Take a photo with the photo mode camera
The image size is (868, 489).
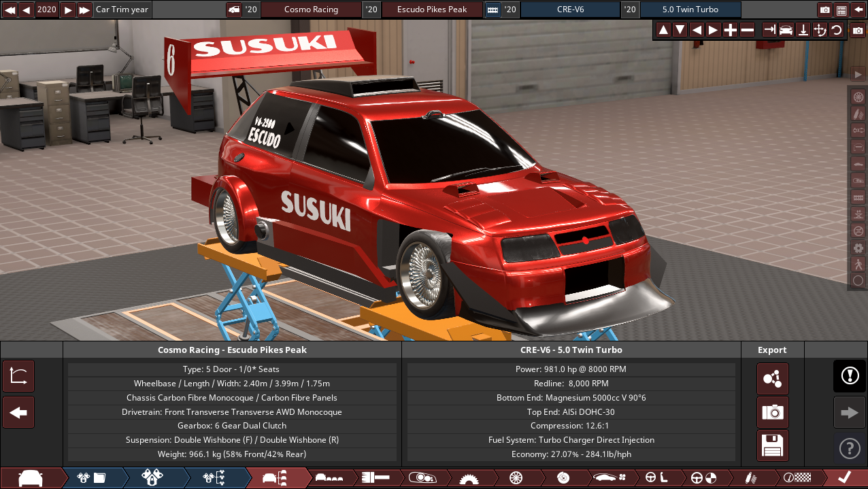[x=858, y=31]
